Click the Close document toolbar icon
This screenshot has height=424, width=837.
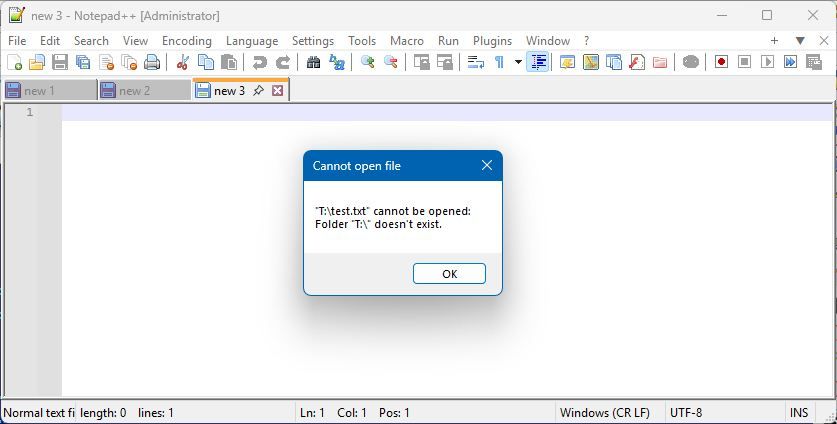[x=106, y=62]
